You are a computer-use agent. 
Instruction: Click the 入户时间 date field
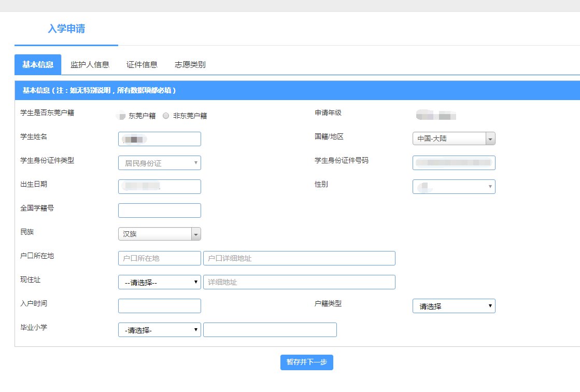point(159,306)
